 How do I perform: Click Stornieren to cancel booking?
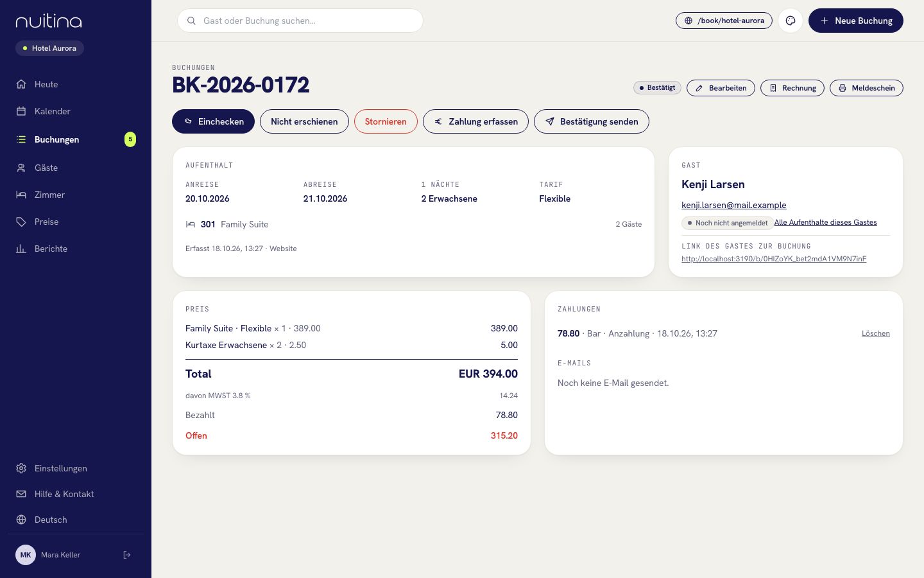(x=386, y=121)
